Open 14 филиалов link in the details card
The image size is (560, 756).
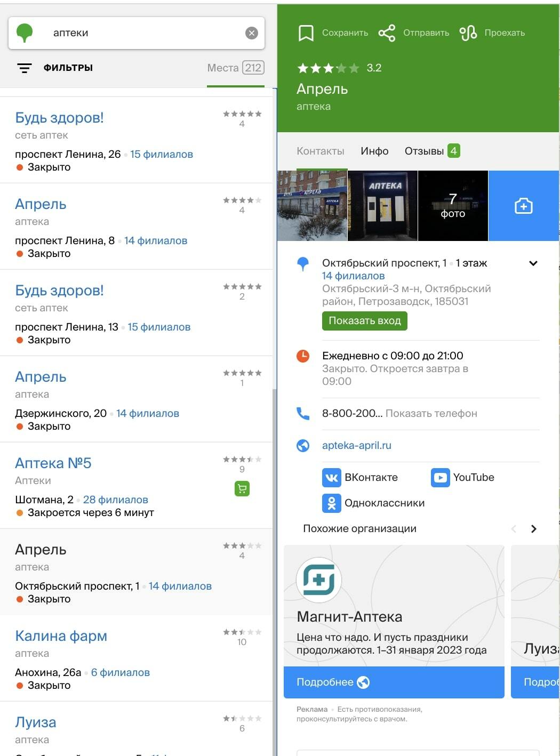353,276
